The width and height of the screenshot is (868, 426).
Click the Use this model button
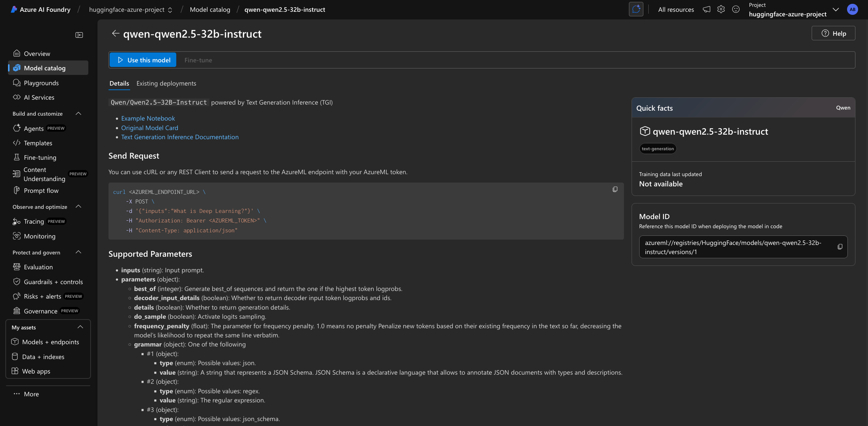tap(143, 60)
